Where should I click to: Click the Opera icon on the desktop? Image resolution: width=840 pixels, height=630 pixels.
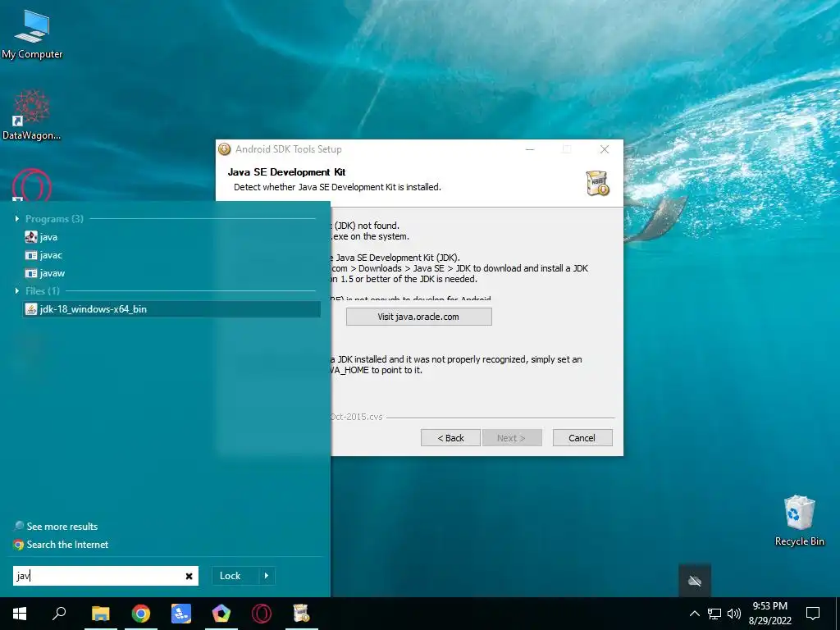(32, 185)
